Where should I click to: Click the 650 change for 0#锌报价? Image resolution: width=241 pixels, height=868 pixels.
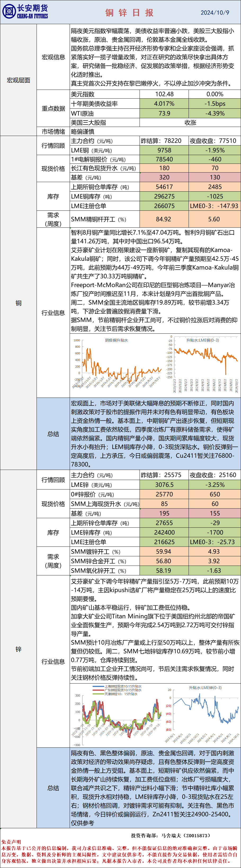pyautogui.click(x=215, y=494)
